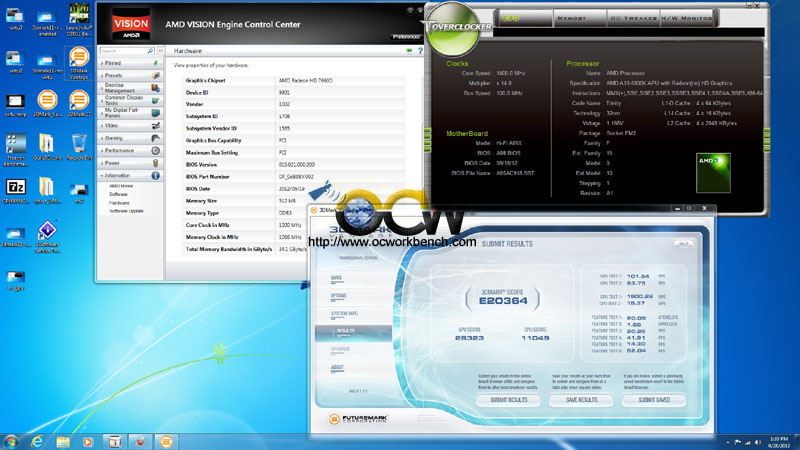
Task: Click the Submit Saved button
Action: click(x=654, y=400)
